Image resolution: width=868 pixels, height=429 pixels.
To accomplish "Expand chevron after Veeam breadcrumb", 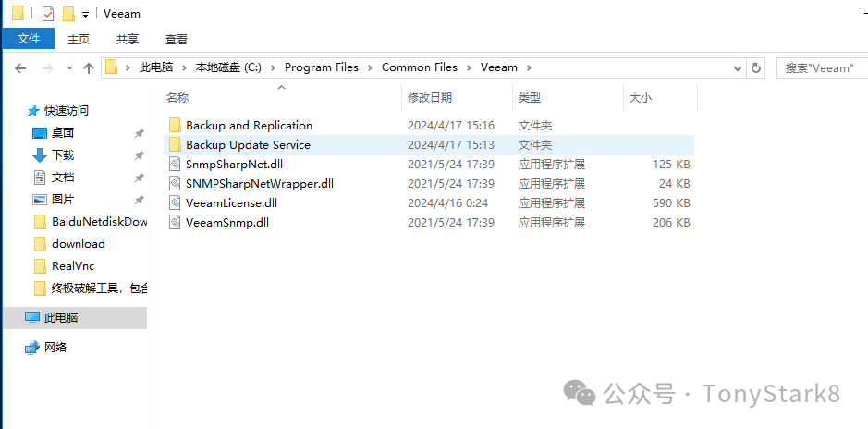I will tap(529, 68).
